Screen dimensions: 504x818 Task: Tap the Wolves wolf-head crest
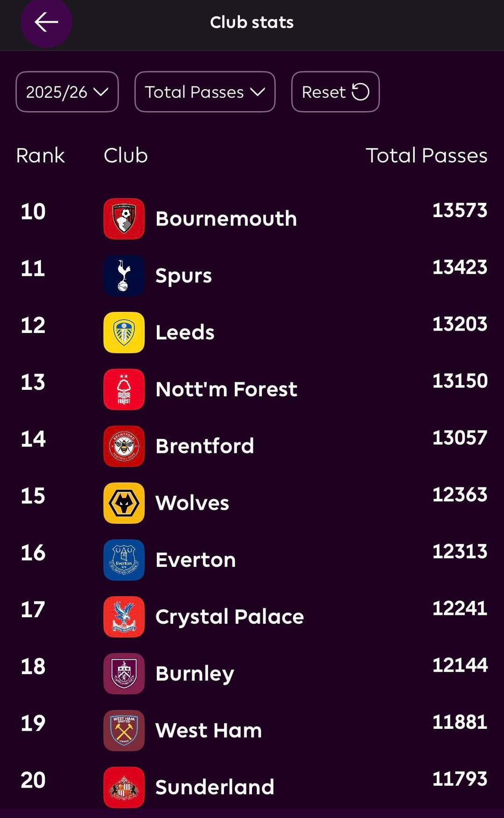pos(124,503)
